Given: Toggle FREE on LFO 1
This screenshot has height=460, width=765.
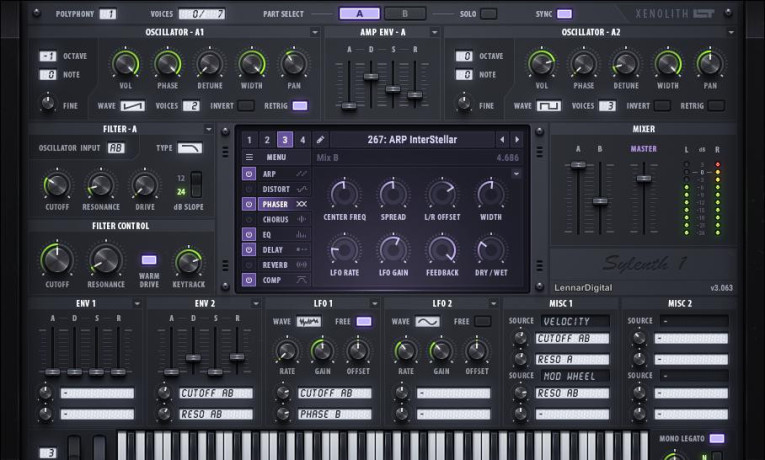Looking at the screenshot, I should (x=364, y=321).
